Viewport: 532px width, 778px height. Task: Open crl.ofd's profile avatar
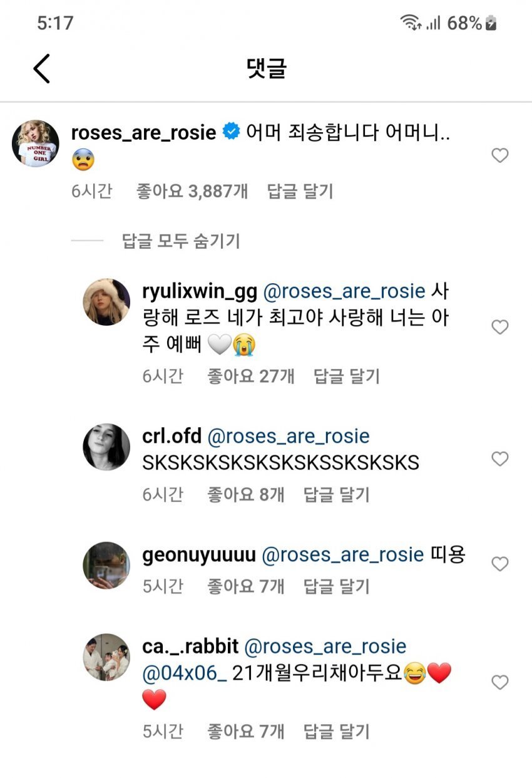pyautogui.click(x=106, y=447)
